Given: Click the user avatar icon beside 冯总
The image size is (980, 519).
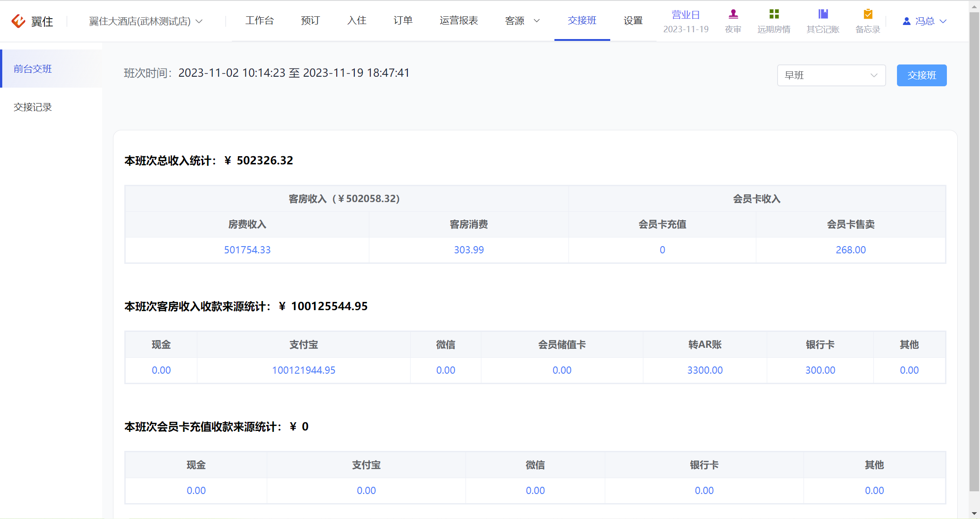Looking at the screenshot, I should pos(906,21).
